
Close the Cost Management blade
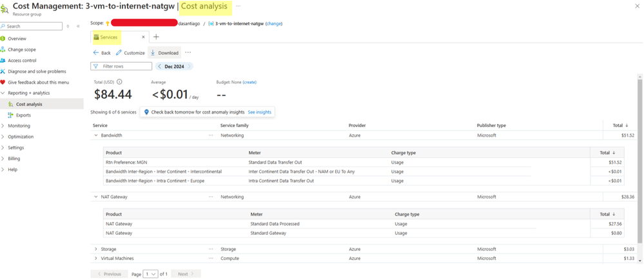click(x=637, y=5)
